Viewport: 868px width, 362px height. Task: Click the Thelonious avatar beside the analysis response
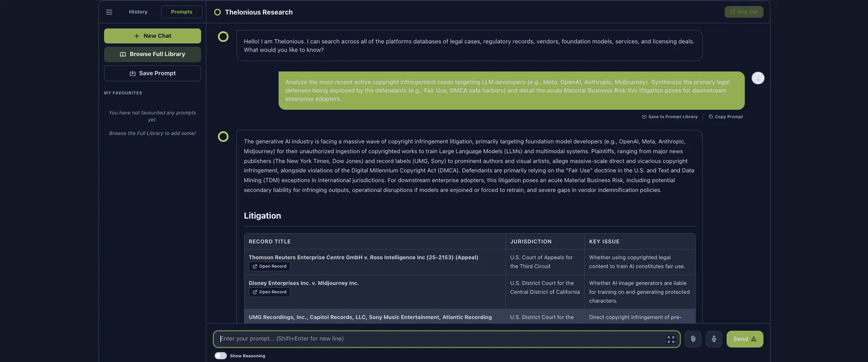[223, 136]
